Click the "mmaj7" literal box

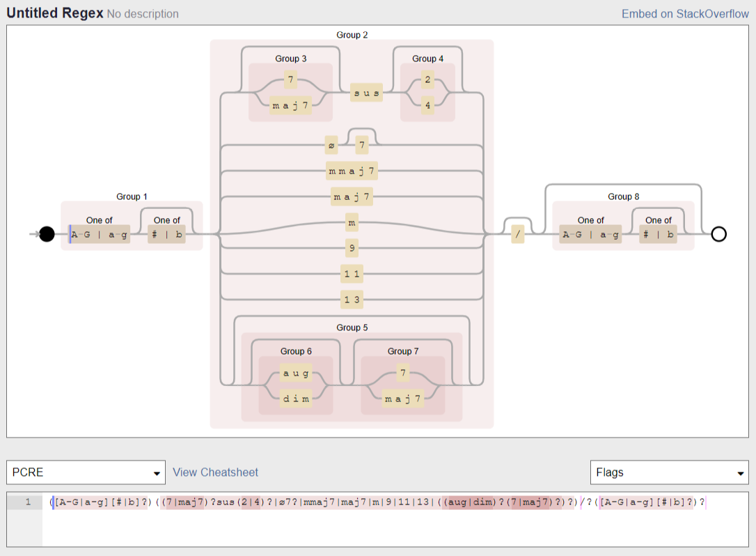coord(352,170)
